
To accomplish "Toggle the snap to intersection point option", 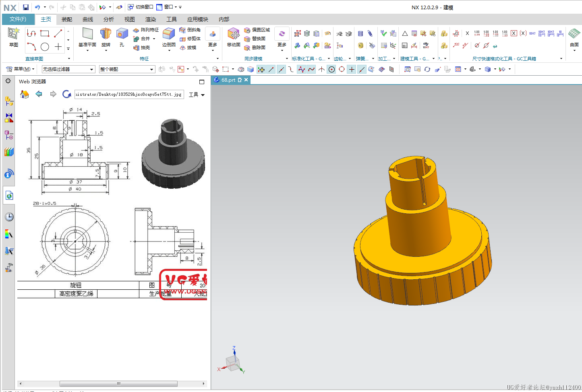I will [321, 69].
